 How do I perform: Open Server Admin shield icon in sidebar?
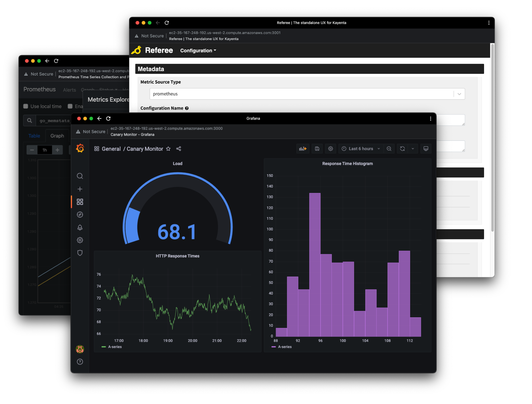pyautogui.click(x=80, y=253)
